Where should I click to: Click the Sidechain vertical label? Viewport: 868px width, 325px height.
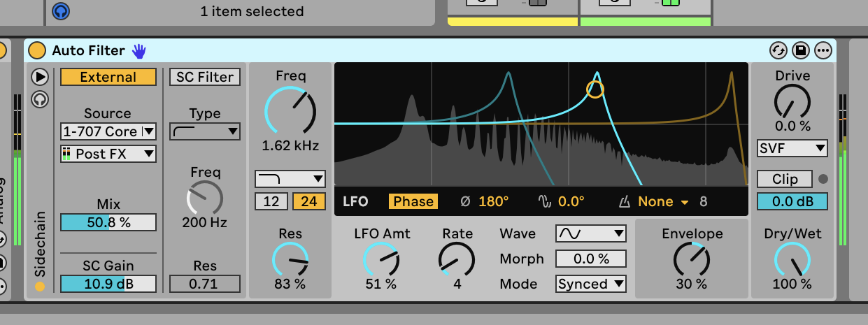(x=39, y=245)
